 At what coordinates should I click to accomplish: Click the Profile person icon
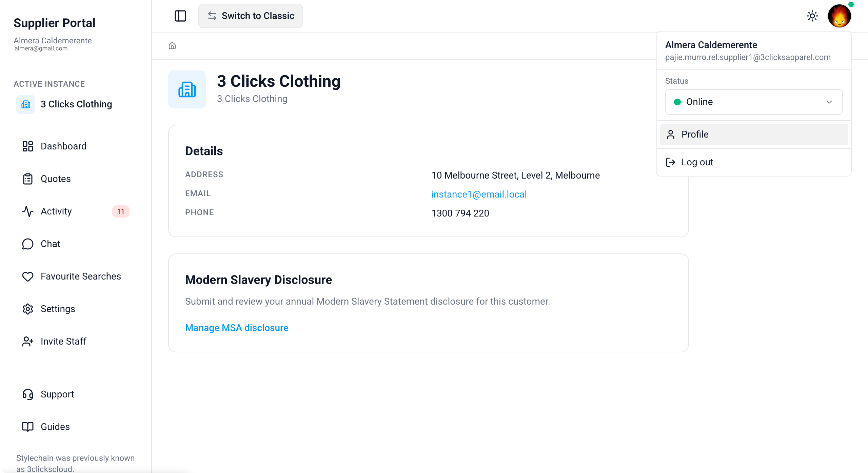tap(671, 135)
